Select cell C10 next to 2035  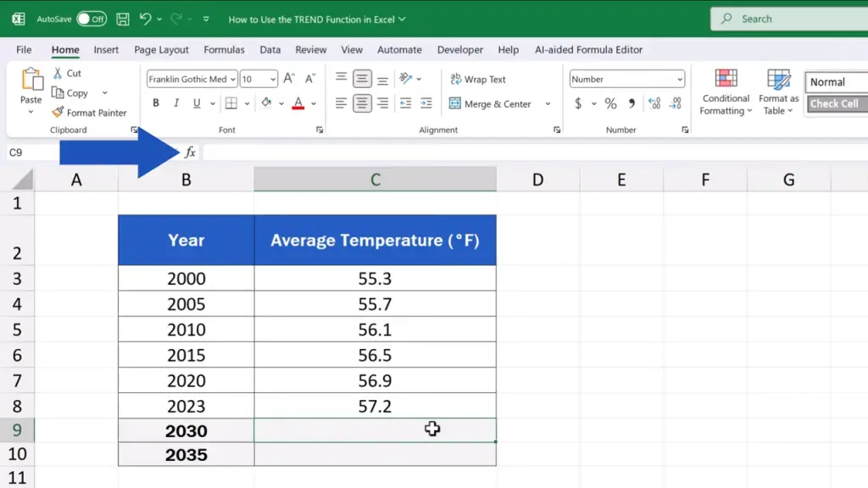[375, 455]
